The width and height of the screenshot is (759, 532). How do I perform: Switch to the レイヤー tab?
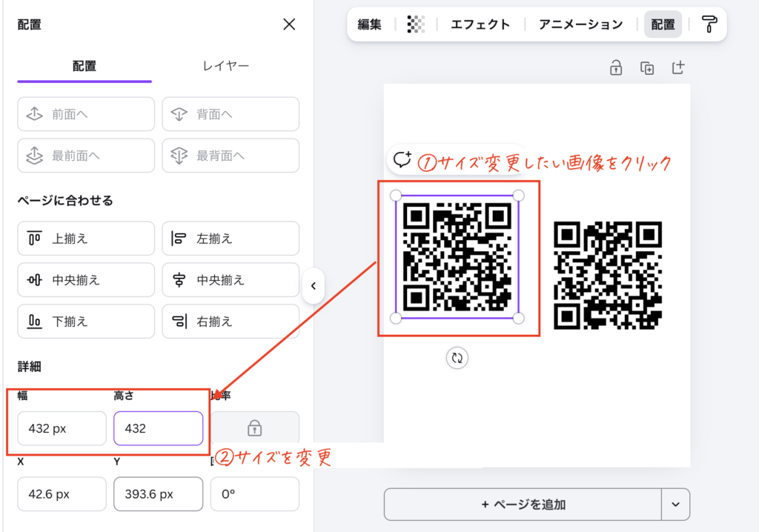pos(226,66)
